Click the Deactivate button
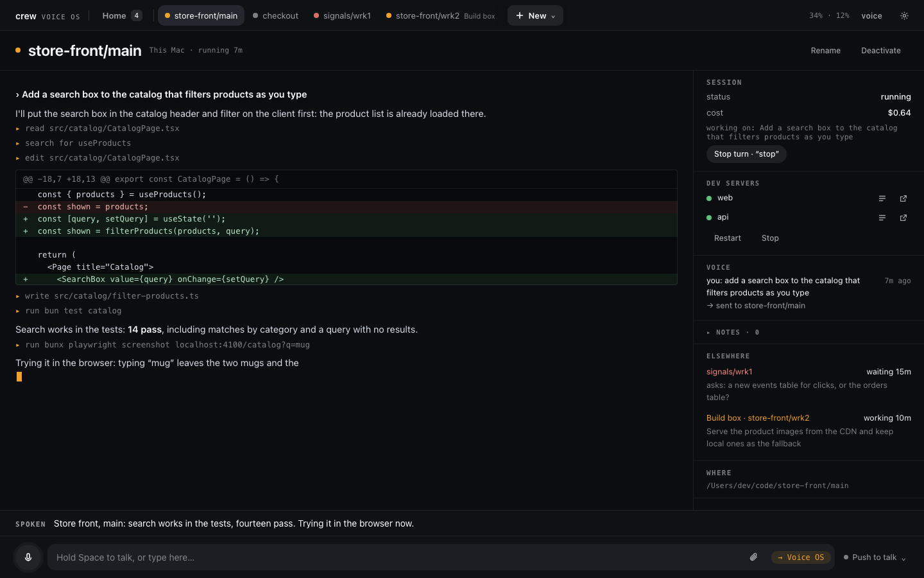The width and height of the screenshot is (924, 578). 880,51
